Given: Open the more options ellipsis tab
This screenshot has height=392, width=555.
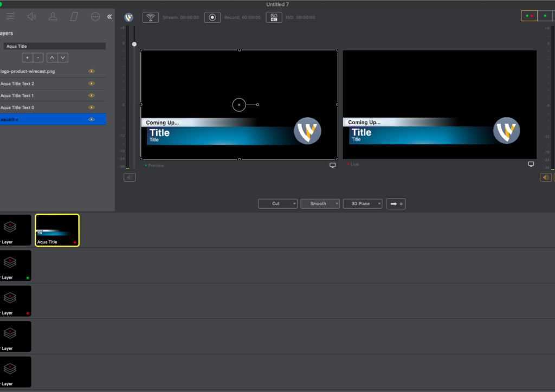Looking at the screenshot, I should point(95,16).
